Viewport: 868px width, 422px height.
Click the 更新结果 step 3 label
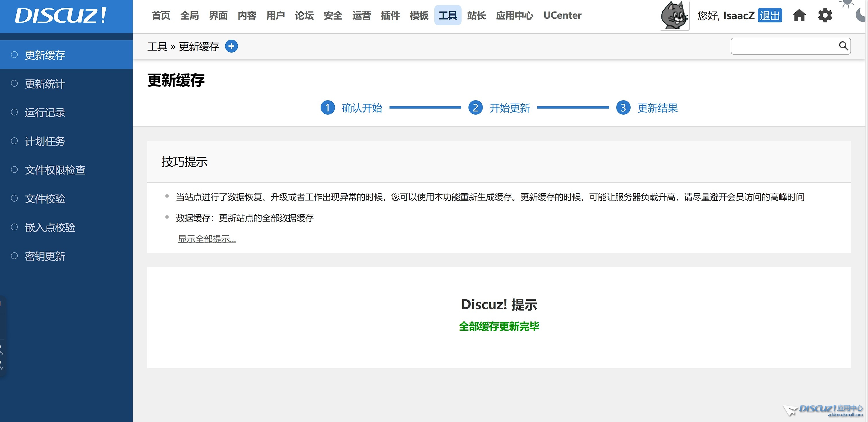[x=657, y=108]
